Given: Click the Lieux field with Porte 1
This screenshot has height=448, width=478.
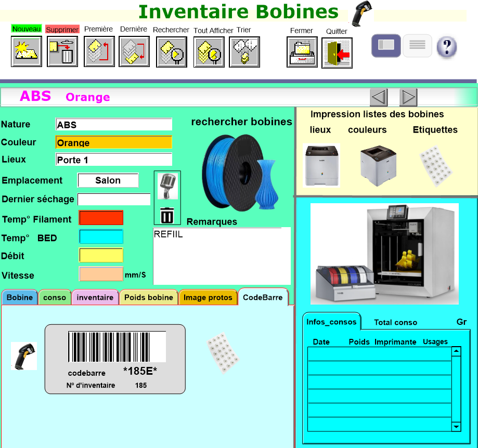Looking at the screenshot, I should point(114,160).
